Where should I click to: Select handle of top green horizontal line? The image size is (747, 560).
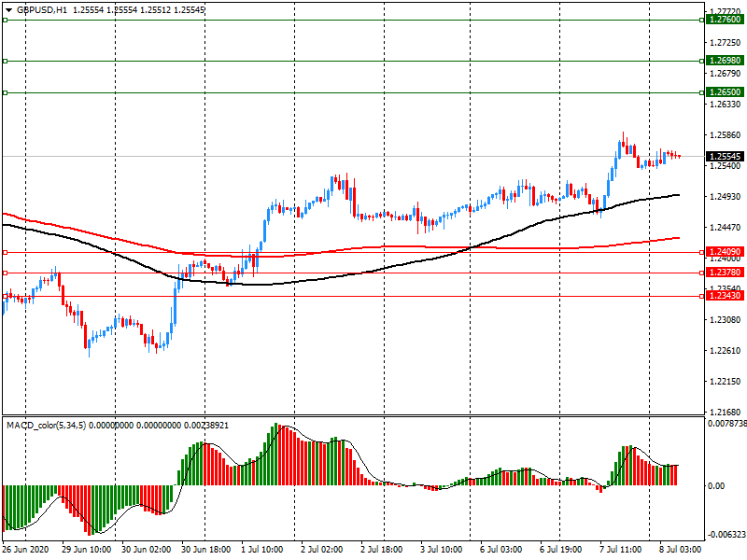click(5, 20)
